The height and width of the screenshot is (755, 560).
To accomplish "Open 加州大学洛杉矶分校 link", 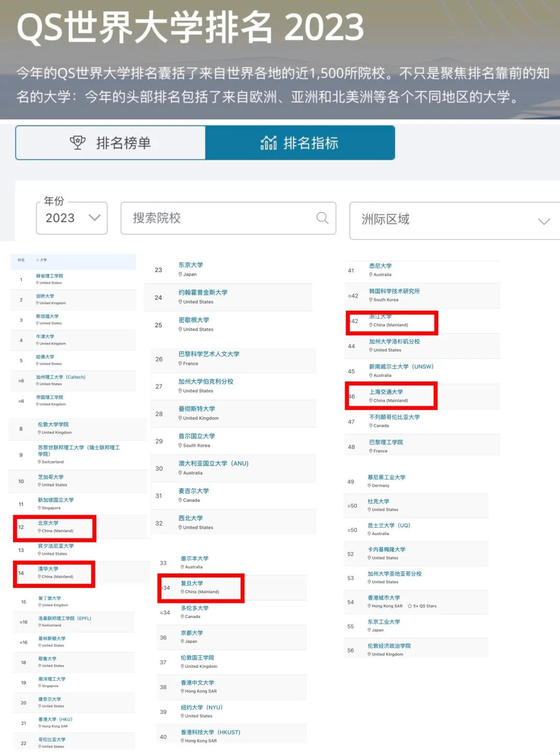I will tap(395, 341).
